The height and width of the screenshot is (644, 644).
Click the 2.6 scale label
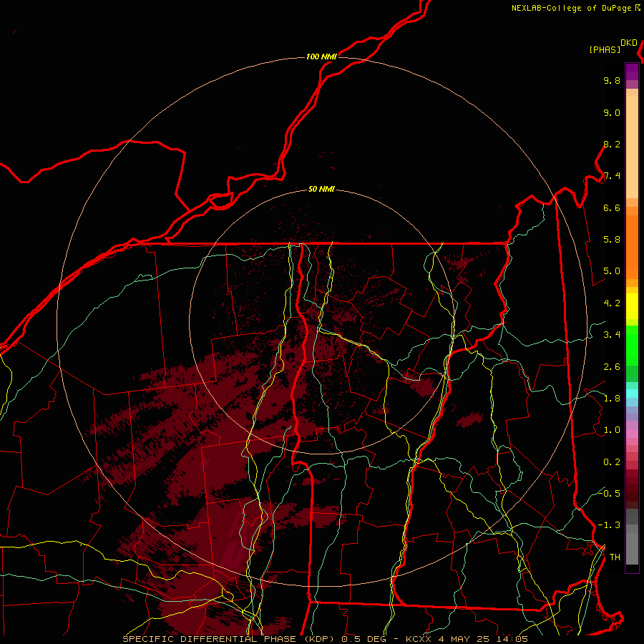pyautogui.click(x=612, y=367)
